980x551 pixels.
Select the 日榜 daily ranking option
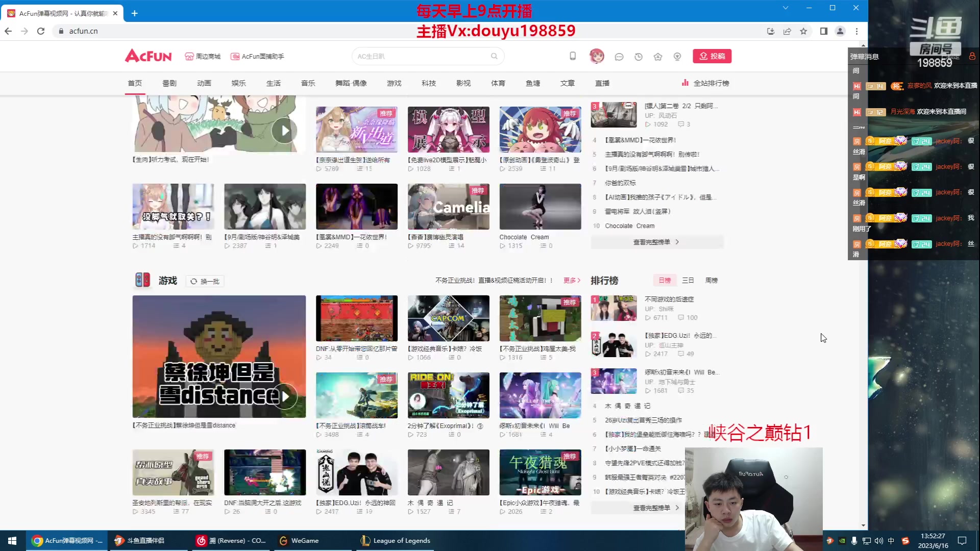click(664, 280)
